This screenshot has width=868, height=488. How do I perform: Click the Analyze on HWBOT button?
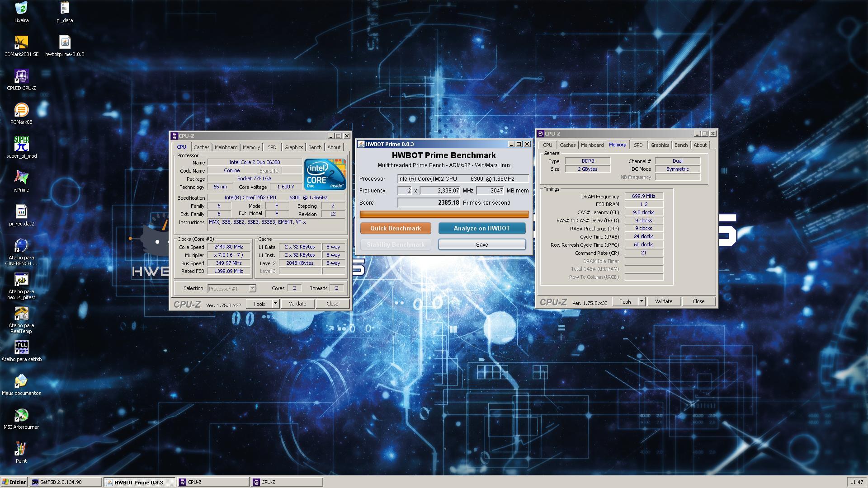coord(482,228)
